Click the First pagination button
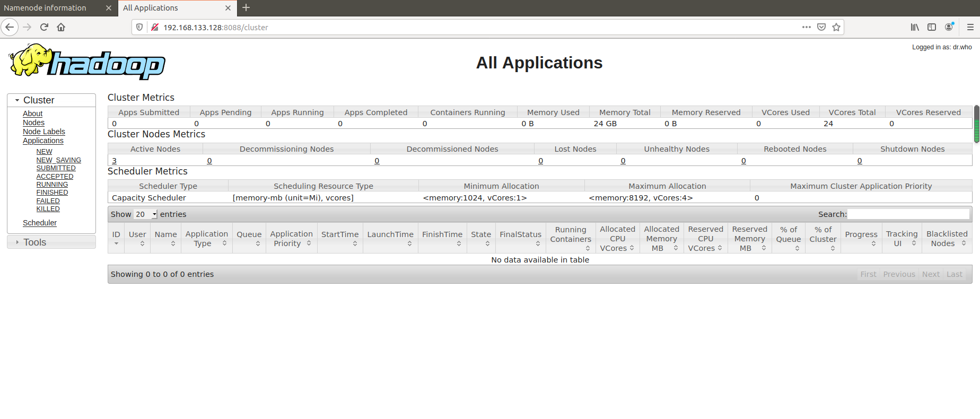 pos(869,274)
